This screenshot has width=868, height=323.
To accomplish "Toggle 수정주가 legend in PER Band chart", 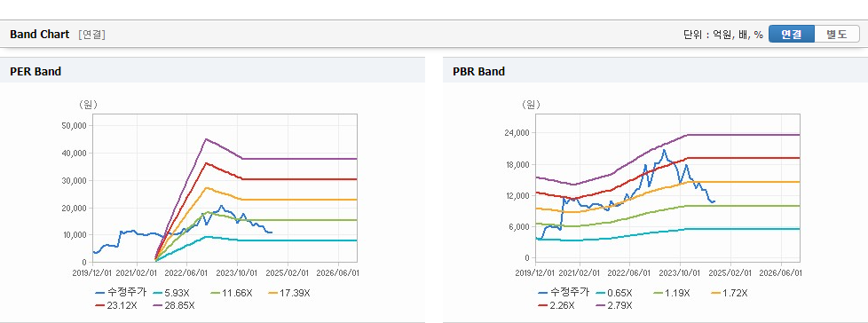I will click(x=121, y=293).
